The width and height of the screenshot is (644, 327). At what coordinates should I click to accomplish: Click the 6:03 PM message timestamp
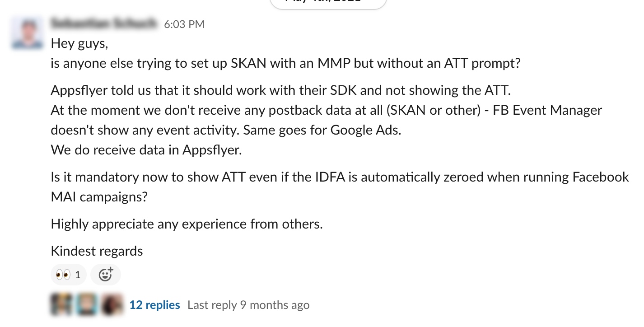pos(184,24)
